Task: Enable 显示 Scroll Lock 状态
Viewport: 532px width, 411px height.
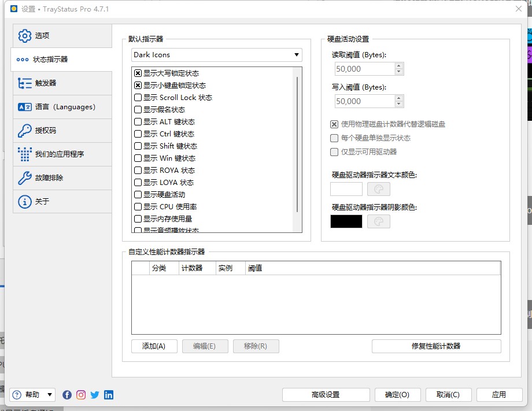Action: (138, 98)
